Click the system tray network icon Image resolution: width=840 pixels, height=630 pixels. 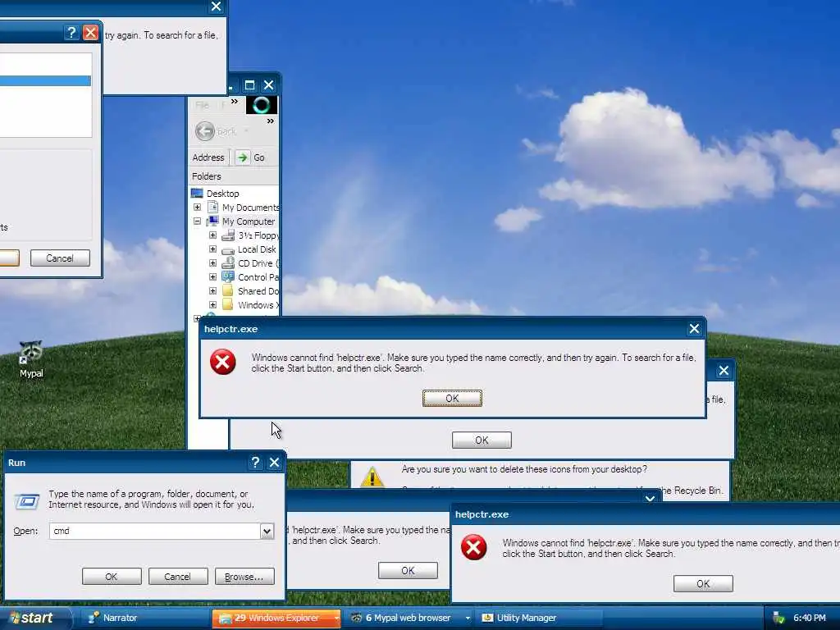[x=779, y=619]
